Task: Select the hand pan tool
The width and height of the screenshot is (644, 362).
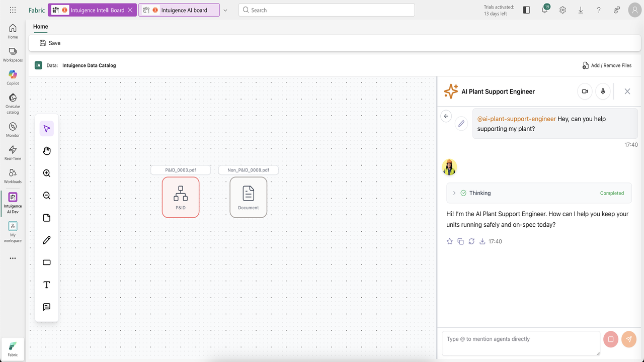Action: pos(47,151)
